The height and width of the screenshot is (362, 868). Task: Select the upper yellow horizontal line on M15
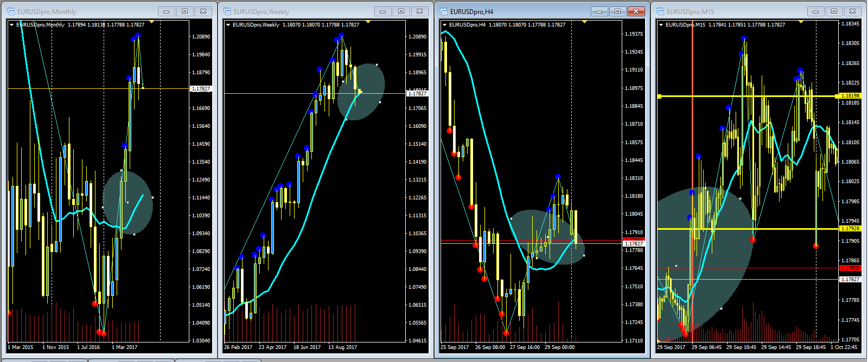pos(749,96)
